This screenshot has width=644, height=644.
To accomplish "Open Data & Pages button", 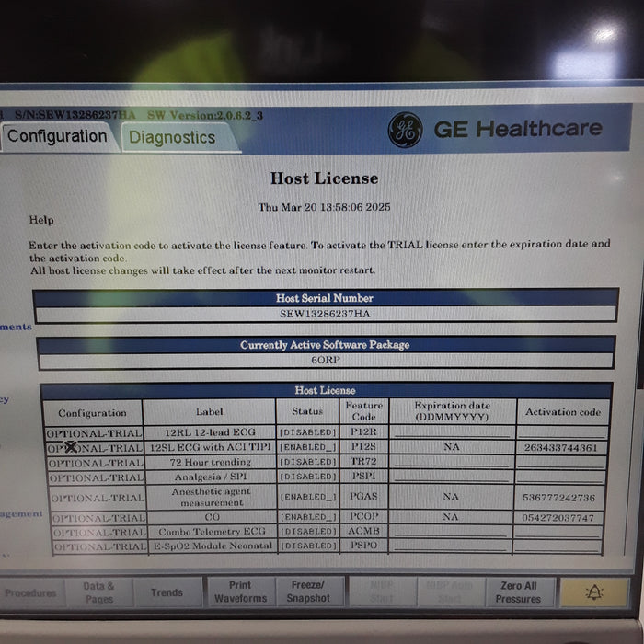I will coord(99,592).
